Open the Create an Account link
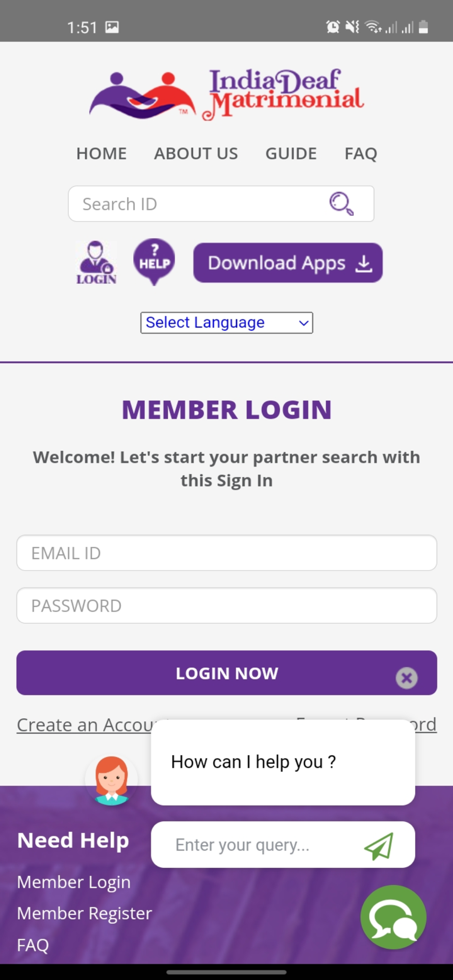 point(86,725)
